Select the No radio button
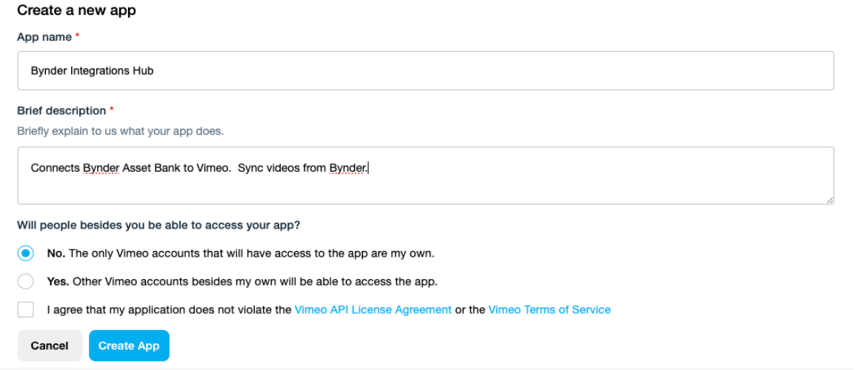Viewport: 868px width, 370px height. pos(25,253)
